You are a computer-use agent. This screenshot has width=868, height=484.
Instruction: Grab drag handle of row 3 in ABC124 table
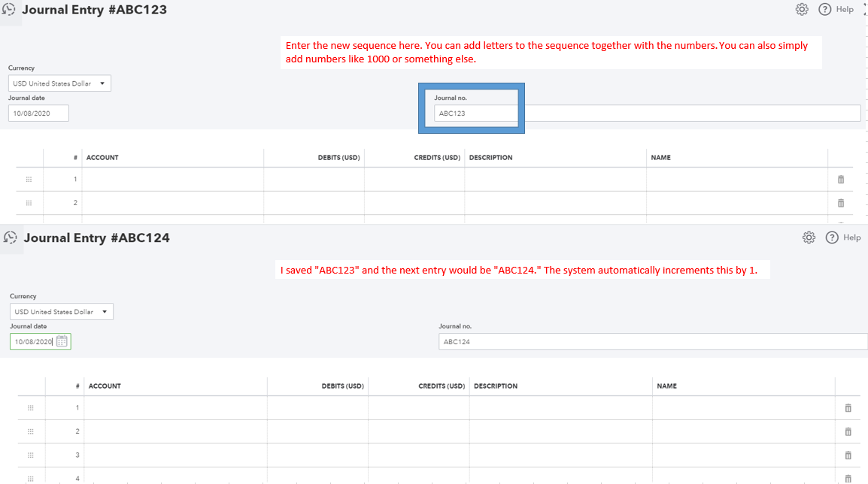click(x=30, y=455)
